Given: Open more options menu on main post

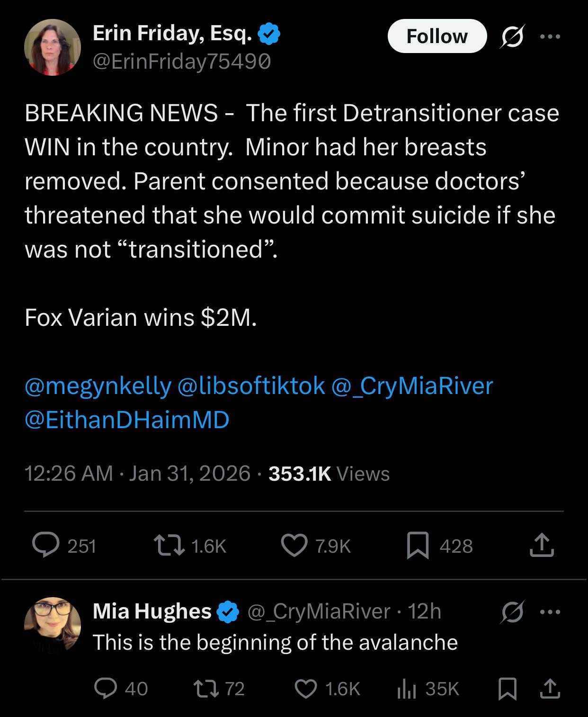Looking at the screenshot, I should (550, 36).
